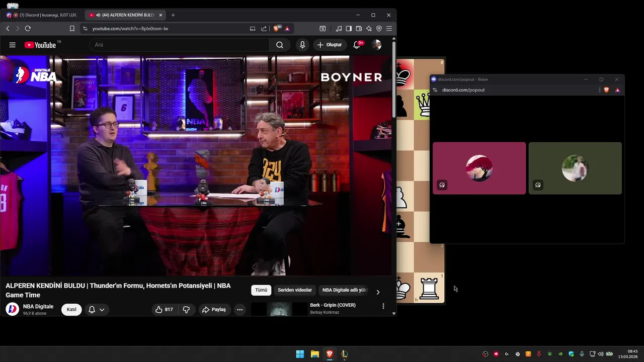644x362 pixels.
Task: Click the white rook on the chess board
Action: pos(429,288)
